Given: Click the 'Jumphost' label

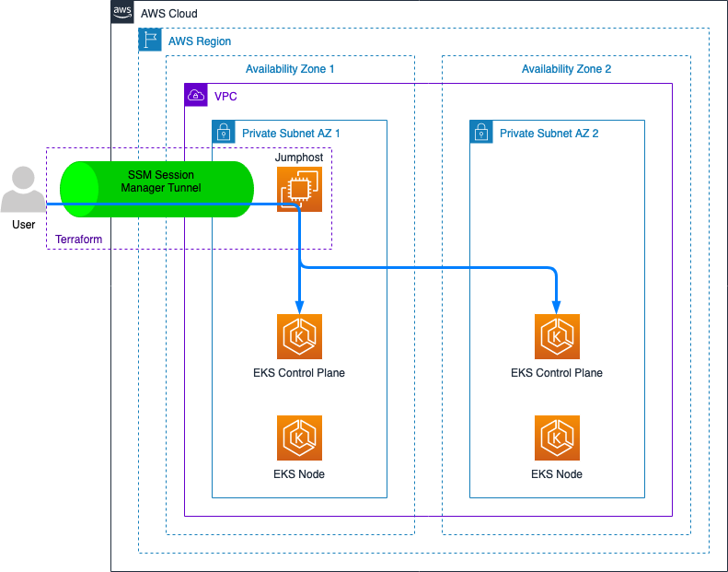Looking at the screenshot, I should (x=299, y=158).
